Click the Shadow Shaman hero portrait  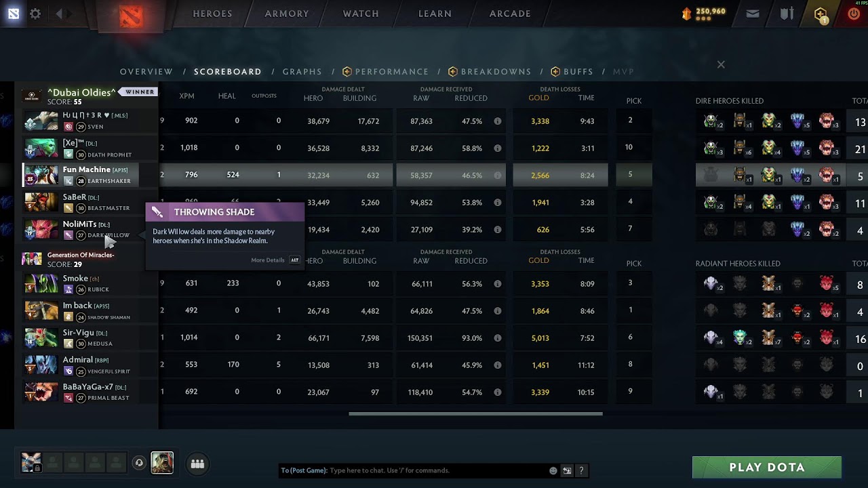[41, 310]
